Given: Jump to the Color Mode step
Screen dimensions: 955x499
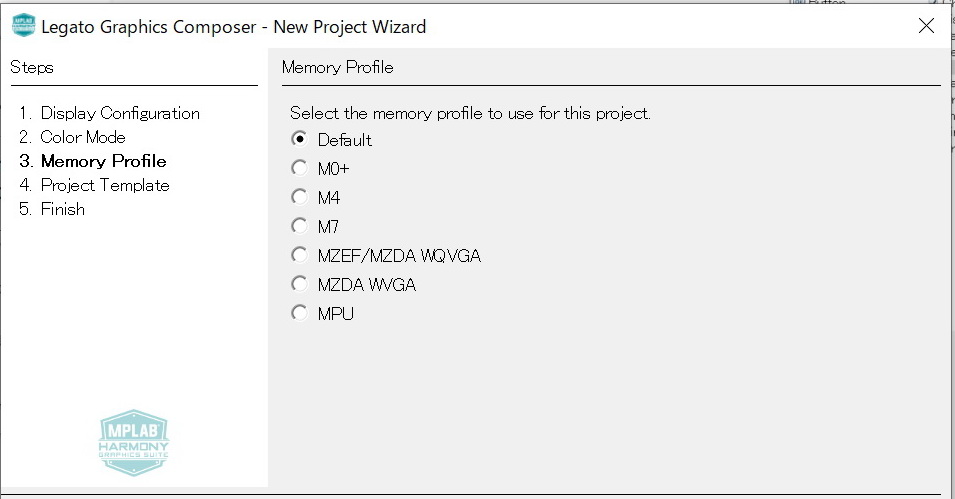Looking at the screenshot, I should pos(83,137).
